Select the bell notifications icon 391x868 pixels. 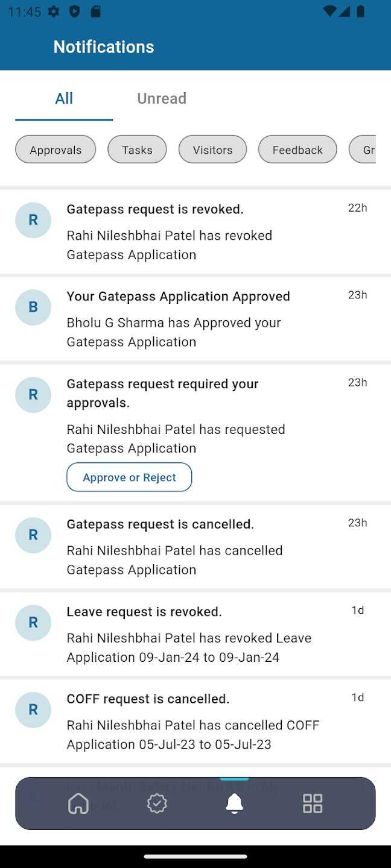pyautogui.click(x=234, y=803)
